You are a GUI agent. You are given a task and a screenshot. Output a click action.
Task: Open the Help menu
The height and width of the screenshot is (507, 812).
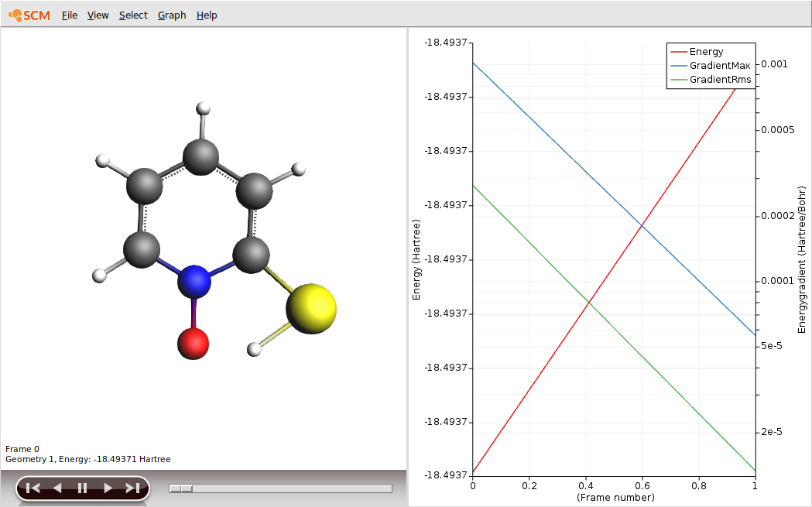pyautogui.click(x=207, y=15)
